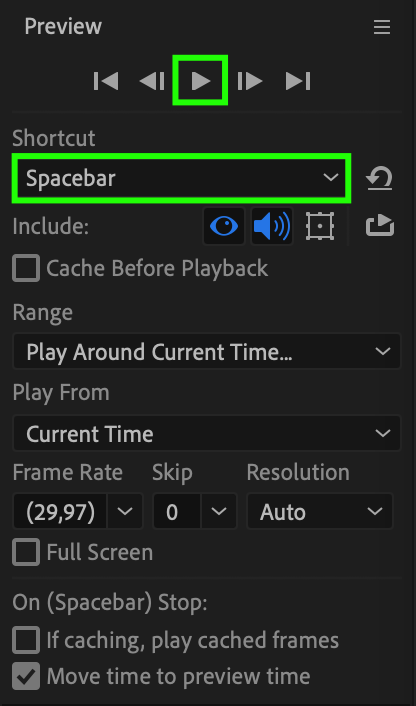Enable Cache Before Playback checkbox

coord(26,268)
